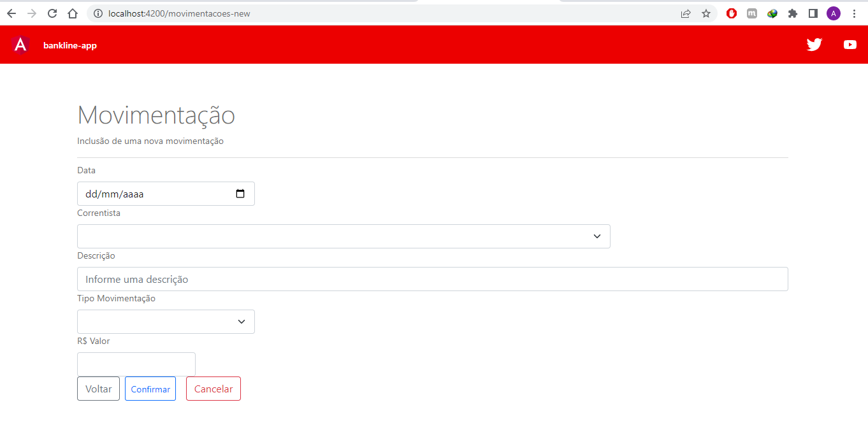Click the bankline-app title link
Screen dimensions: 868x444
pyautogui.click(x=70, y=45)
